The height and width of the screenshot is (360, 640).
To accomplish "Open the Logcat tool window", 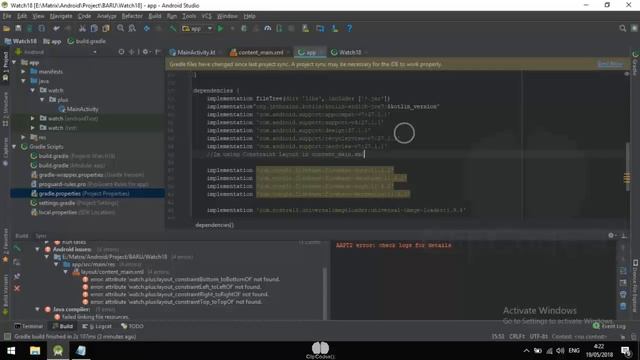I will pos(97,326).
